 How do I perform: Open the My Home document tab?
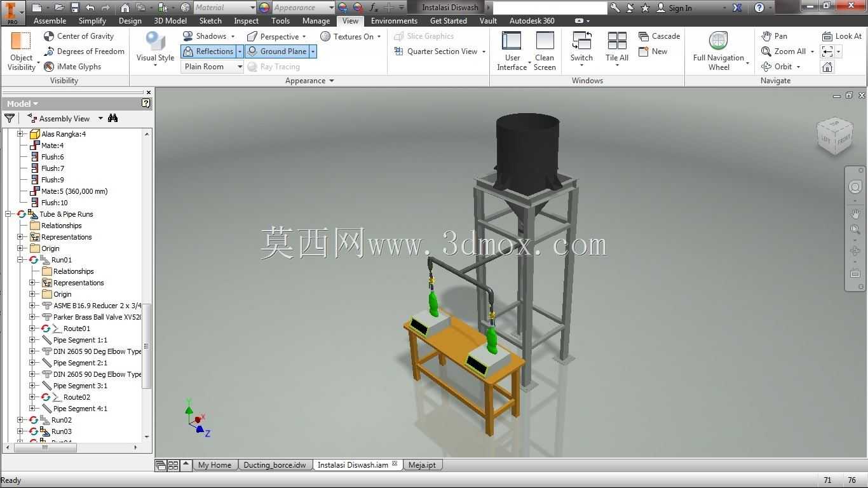pyautogui.click(x=215, y=465)
